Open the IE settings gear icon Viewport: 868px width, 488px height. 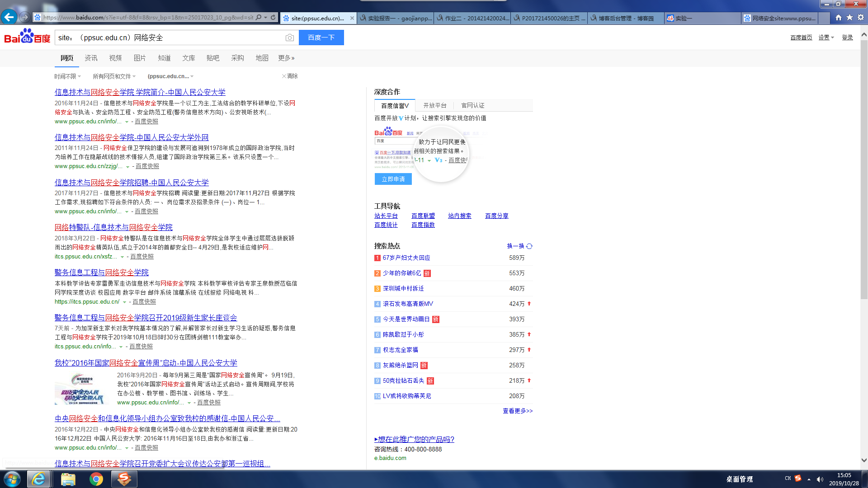(x=861, y=18)
